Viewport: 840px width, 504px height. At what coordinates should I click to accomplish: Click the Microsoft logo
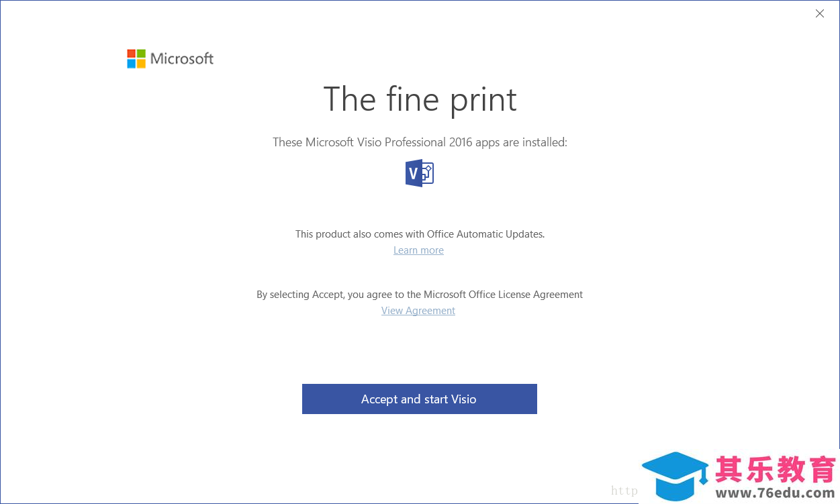tap(171, 58)
